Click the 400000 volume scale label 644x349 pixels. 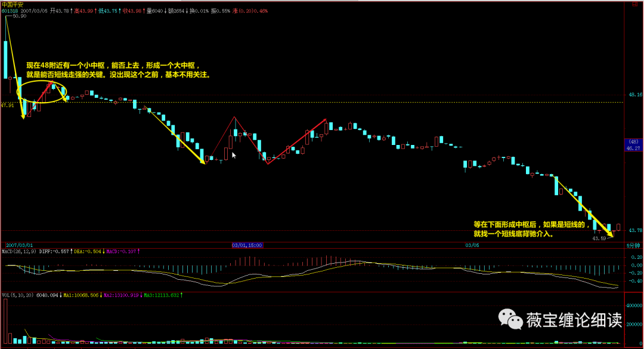pos(634,305)
